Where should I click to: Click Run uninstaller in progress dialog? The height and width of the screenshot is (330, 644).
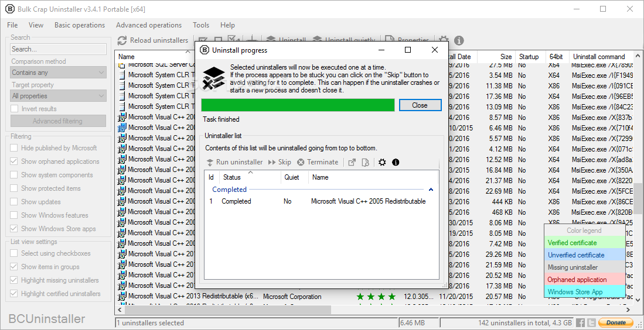[x=234, y=162]
